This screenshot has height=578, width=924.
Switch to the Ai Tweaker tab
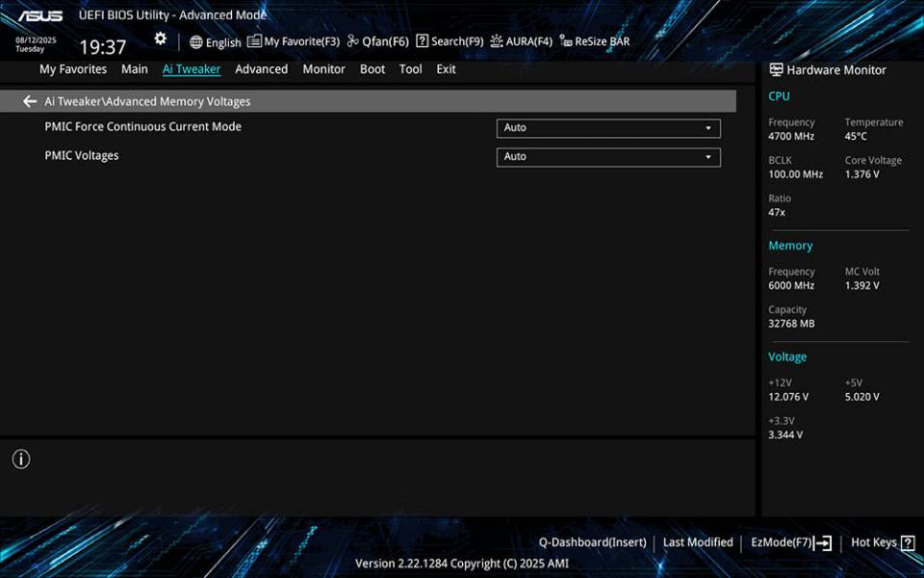tap(192, 68)
